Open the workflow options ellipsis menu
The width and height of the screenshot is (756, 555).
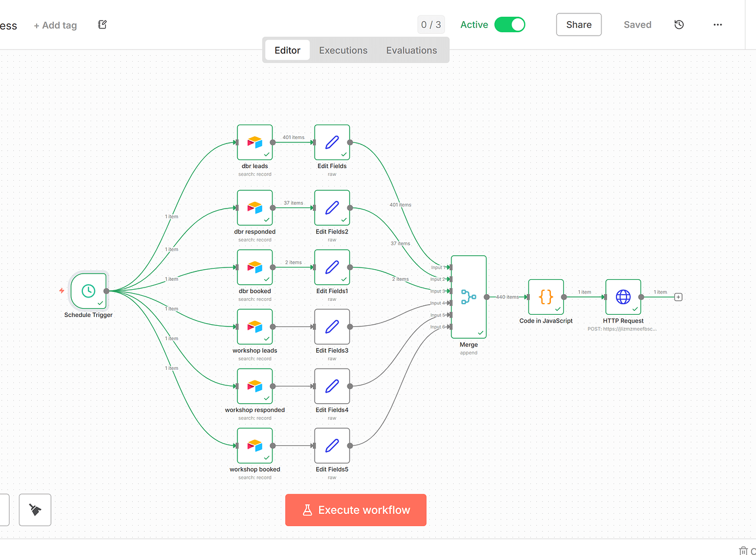(718, 24)
